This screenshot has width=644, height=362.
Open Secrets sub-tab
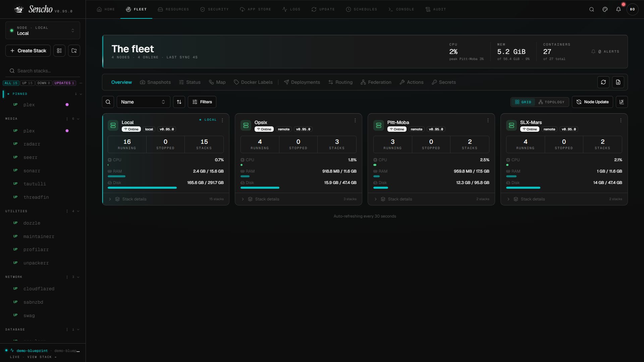444,82
